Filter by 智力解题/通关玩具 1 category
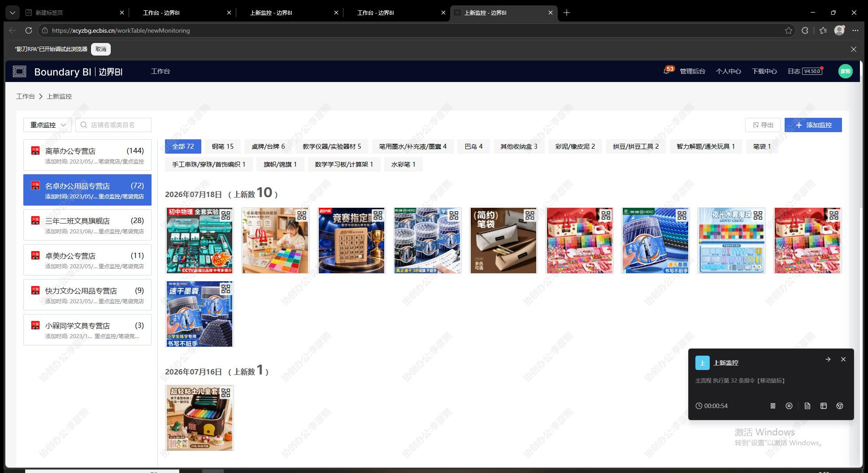This screenshot has height=473, width=868. click(x=706, y=146)
